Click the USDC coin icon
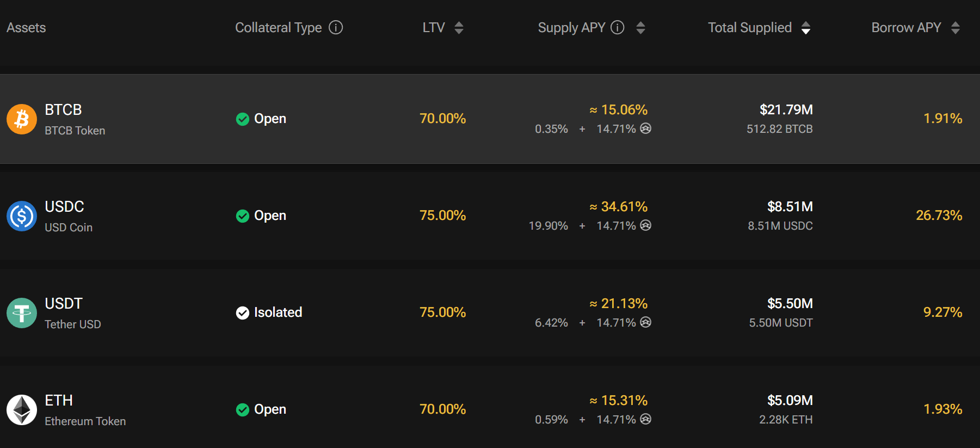 click(x=22, y=216)
